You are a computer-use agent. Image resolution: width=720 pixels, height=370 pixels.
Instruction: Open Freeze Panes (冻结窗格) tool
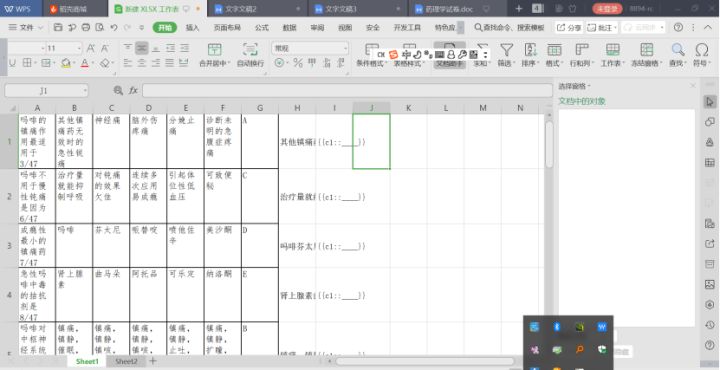click(647, 56)
